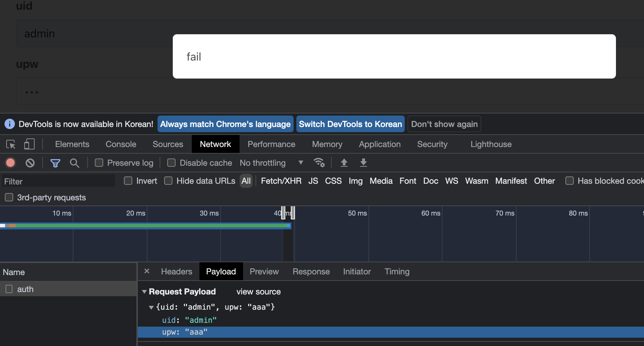Viewport: 644px width, 346px height.
Task: Filter by Img requests
Action: [356, 181]
